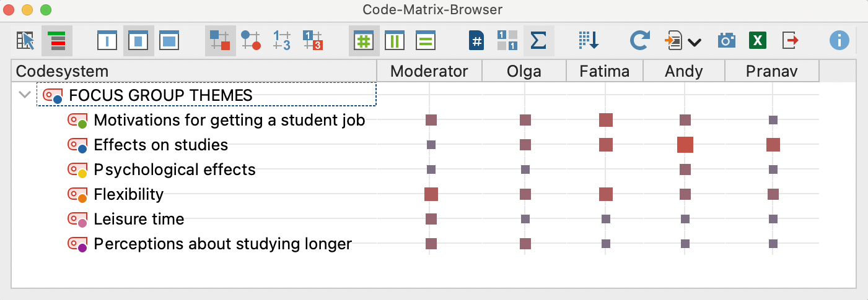Switch to display nodes as circles
The width and height of the screenshot is (868, 300).
(251, 41)
